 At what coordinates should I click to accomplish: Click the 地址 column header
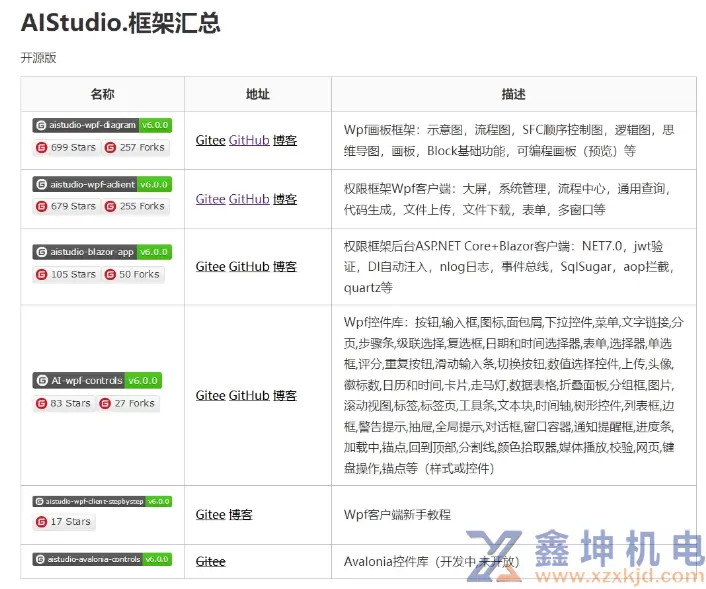(x=258, y=94)
